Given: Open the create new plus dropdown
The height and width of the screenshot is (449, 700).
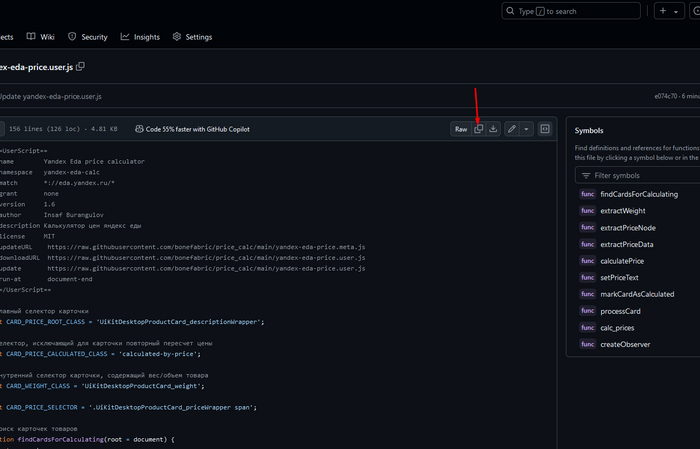Looking at the screenshot, I should click(x=667, y=11).
